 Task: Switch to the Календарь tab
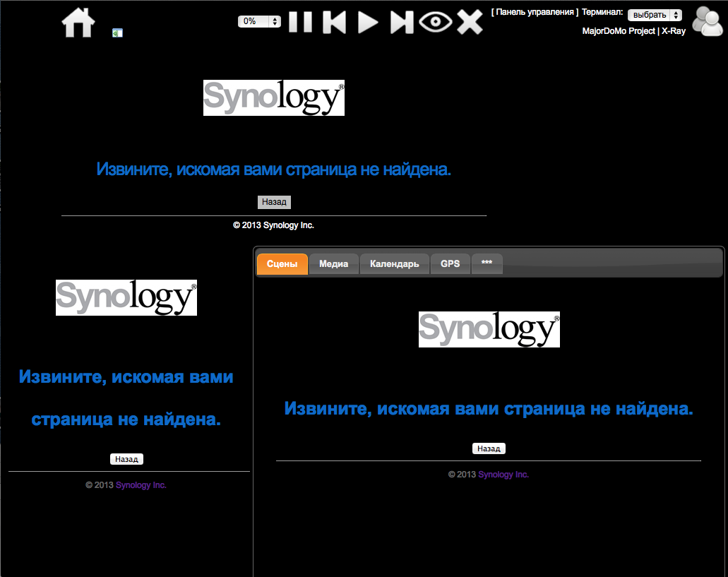click(x=395, y=263)
